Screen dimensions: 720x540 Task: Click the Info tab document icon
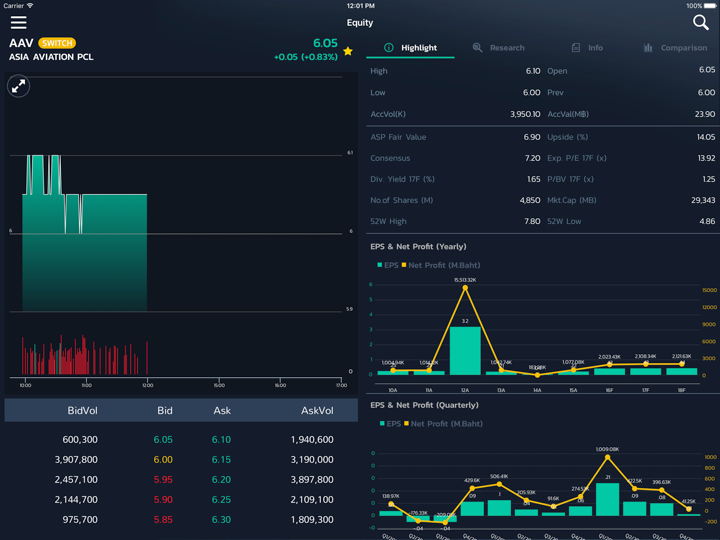[575, 48]
